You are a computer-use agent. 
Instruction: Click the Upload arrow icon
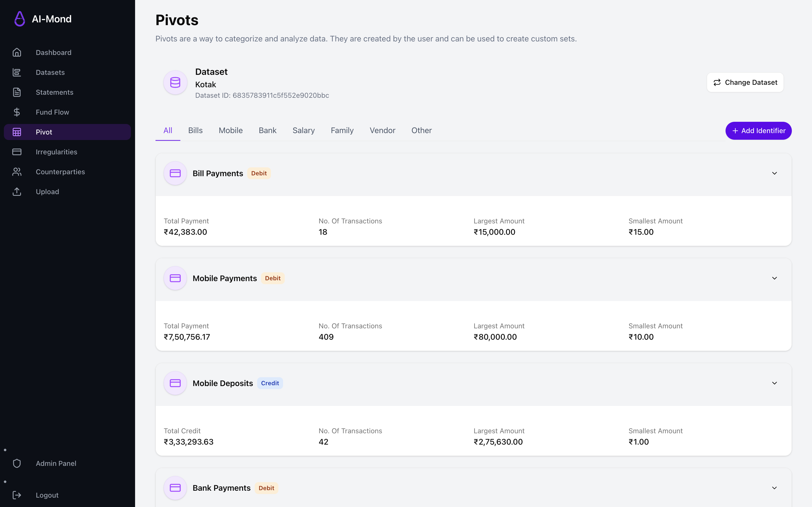[17, 191]
